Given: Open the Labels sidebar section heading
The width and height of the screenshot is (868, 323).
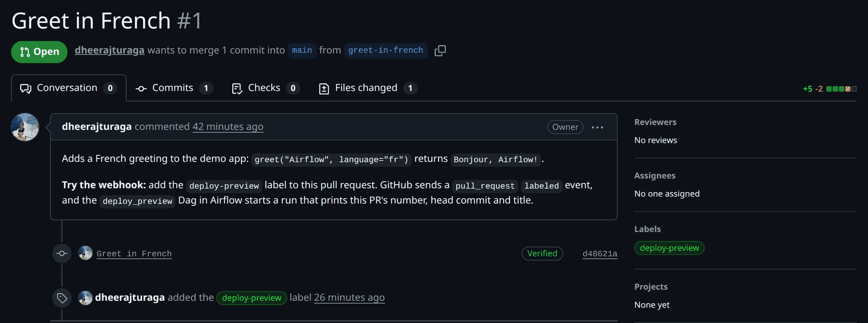Looking at the screenshot, I should click(648, 229).
